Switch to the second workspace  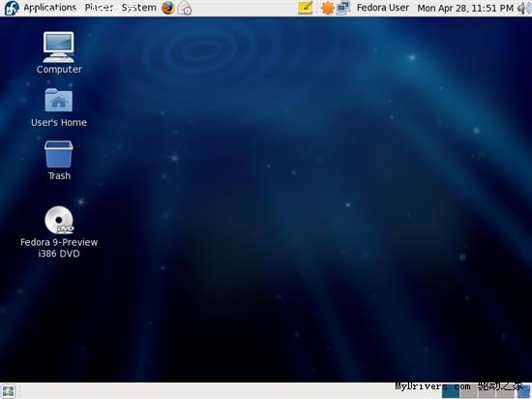[x=469, y=391]
